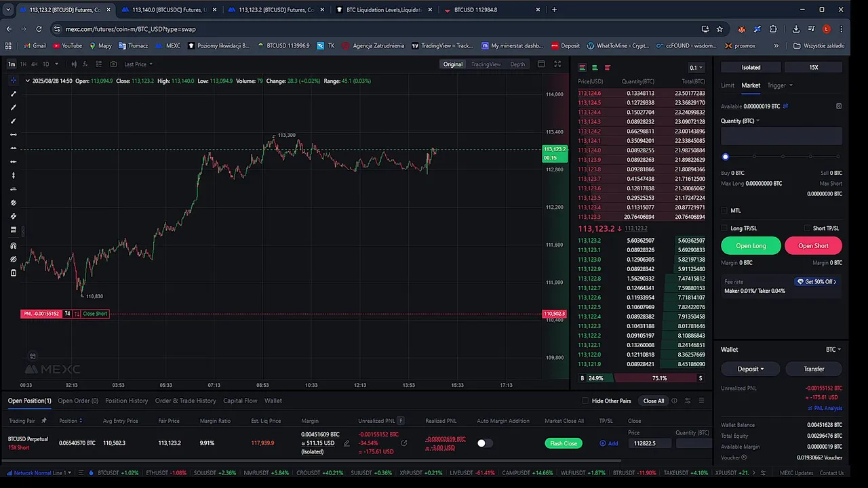This screenshot has height=488, width=868.
Task: Share the unrealized PNL via share icon
Action: pyautogui.click(x=403, y=443)
